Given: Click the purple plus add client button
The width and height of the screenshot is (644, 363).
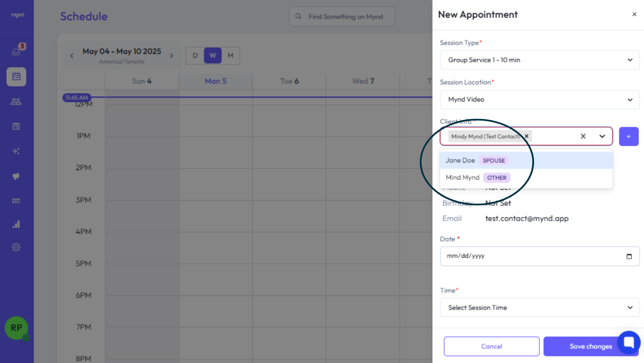Looking at the screenshot, I should click(x=628, y=136).
